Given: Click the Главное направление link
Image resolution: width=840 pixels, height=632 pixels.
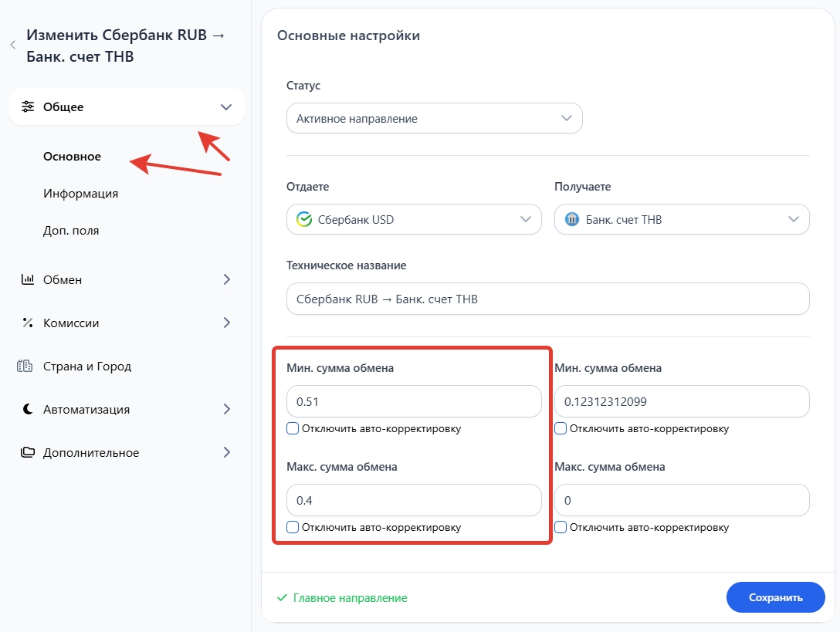Looking at the screenshot, I should point(350,598).
